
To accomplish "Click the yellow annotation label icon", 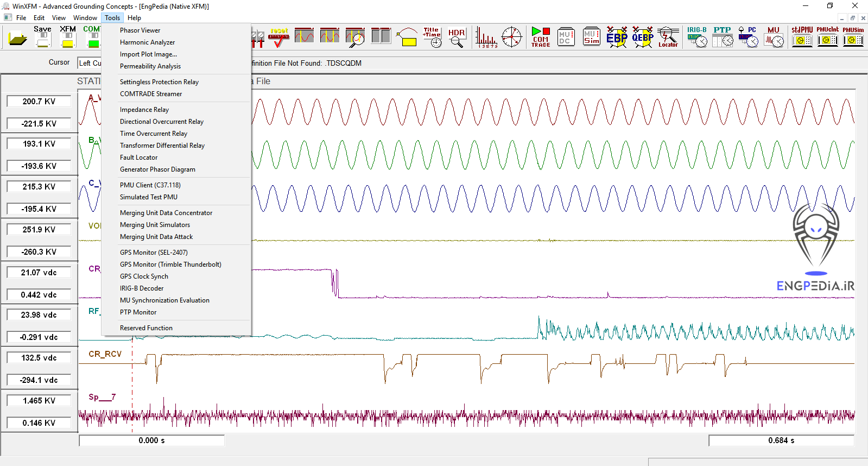I will click(x=407, y=37).
